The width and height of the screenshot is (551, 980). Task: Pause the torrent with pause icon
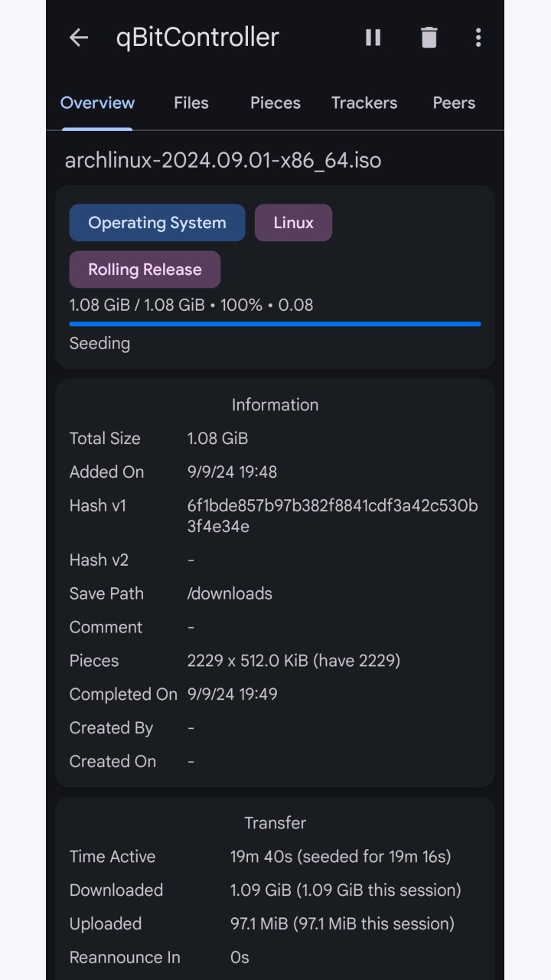pyautogui.click(x=373, y=38)
